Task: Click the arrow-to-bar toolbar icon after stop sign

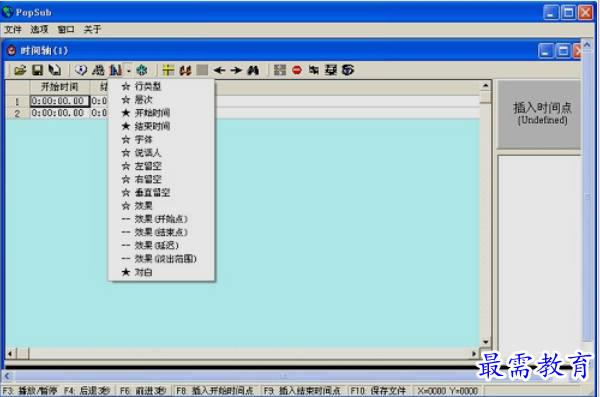Action: coord(314,70)
